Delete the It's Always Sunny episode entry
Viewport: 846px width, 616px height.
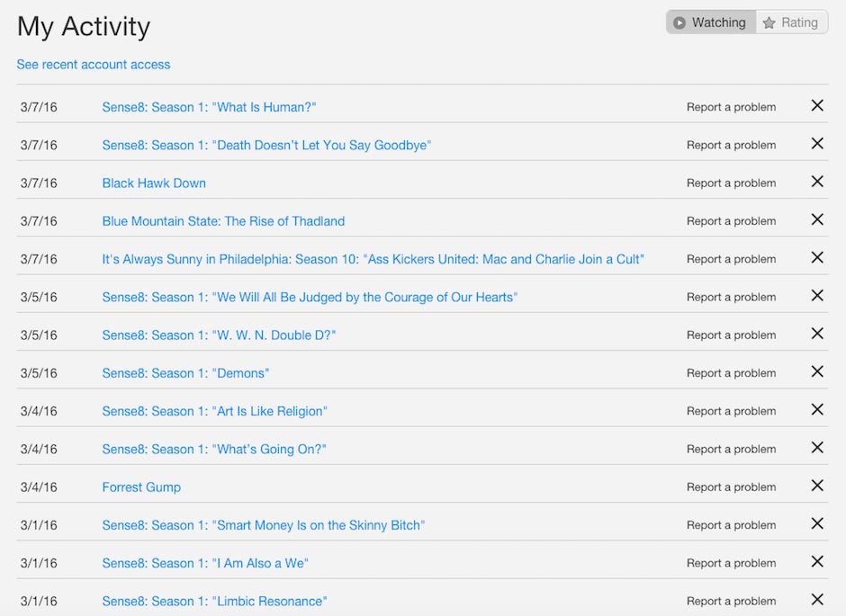pyautogui.click(x=817, y=257)
